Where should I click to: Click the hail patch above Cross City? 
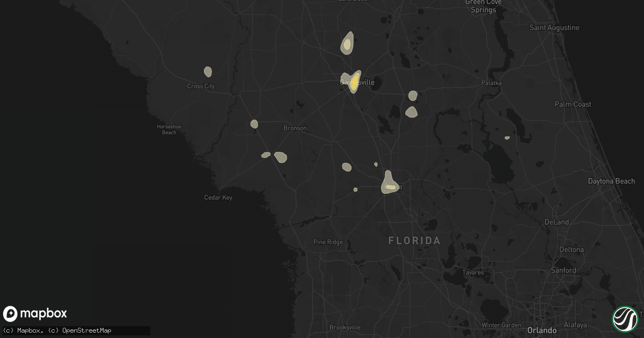click(x=208, y=71)
